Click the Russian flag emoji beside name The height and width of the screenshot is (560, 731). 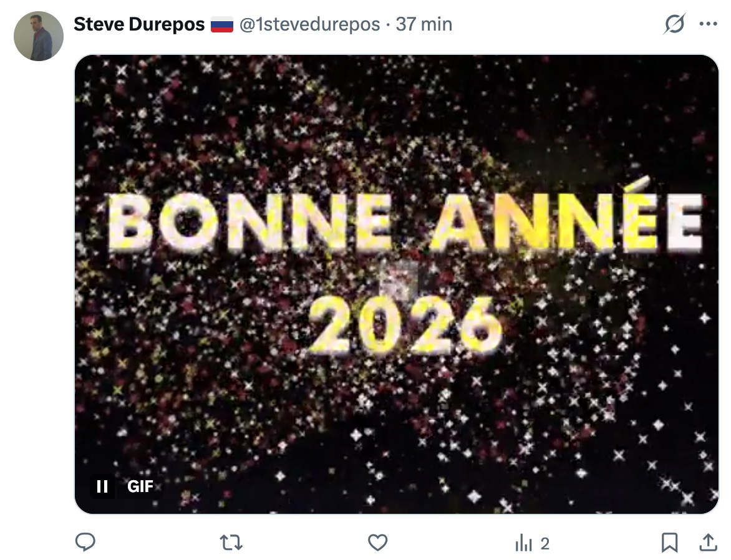(222, 24)
